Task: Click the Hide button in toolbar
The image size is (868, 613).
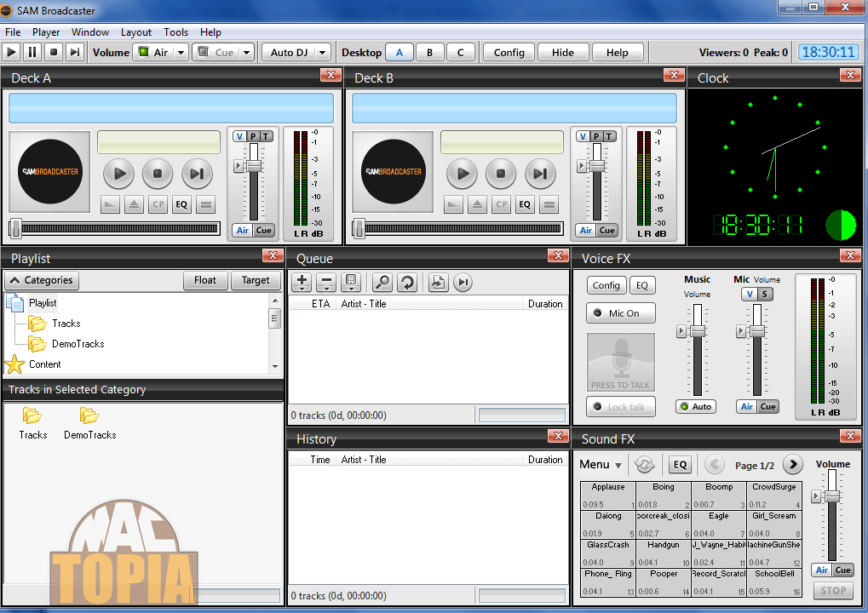Action: click(x=563, y=53)
